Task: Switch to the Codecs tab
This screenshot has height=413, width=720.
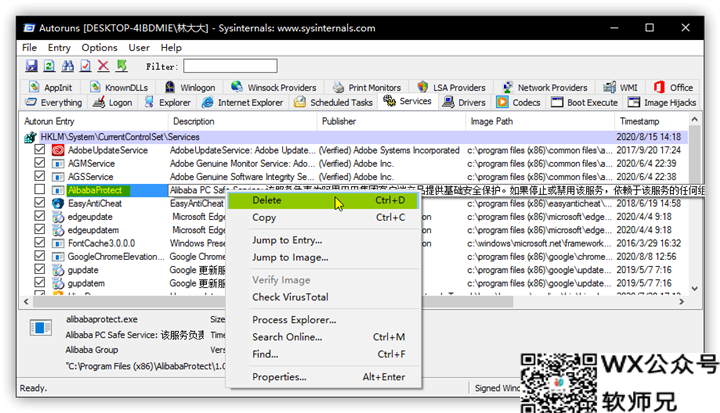Action: point(519,102)
